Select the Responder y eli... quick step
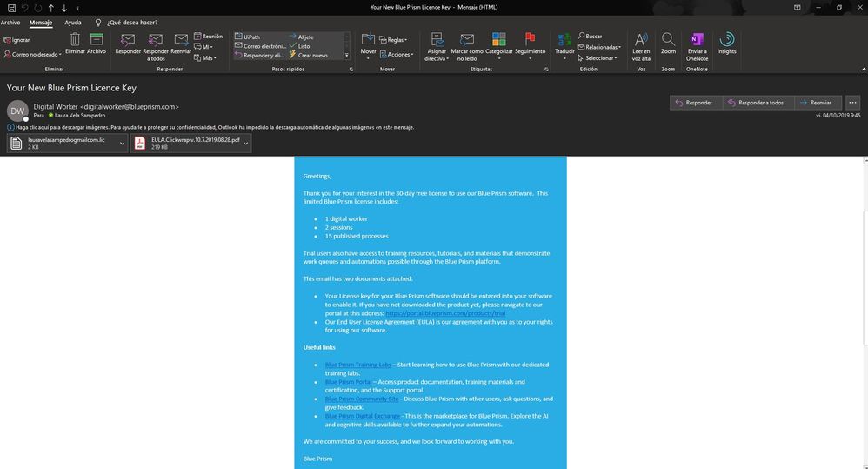The width and height of the screenshot is (868, 469). click(259, 55)
